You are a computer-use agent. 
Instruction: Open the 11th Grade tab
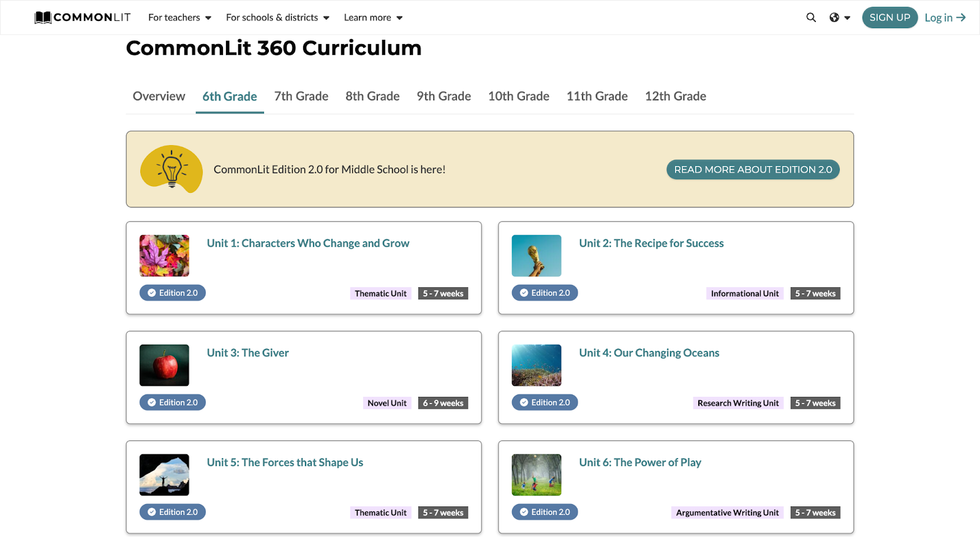click(597, 96)
